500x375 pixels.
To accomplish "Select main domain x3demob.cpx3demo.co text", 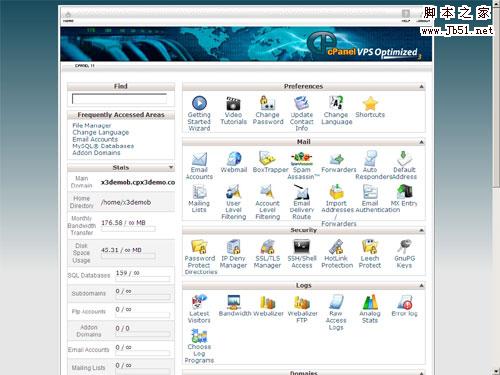I will click(138, 182).
